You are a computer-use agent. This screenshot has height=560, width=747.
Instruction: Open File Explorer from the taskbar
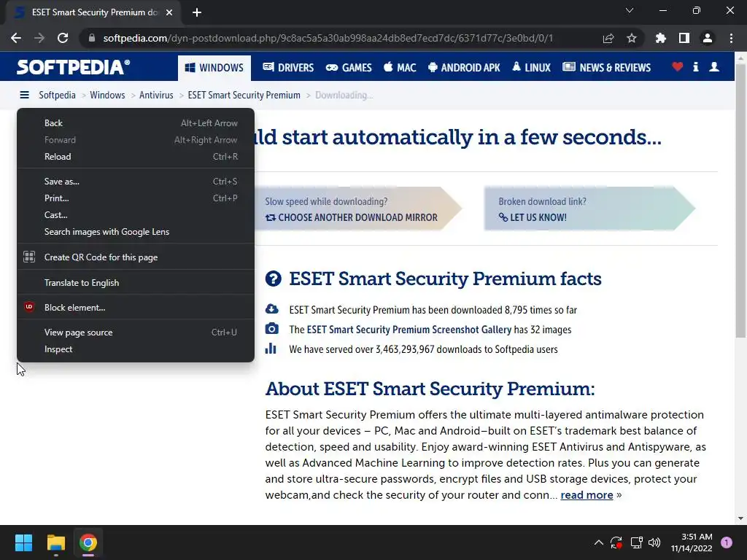click(x=55, y=542)
